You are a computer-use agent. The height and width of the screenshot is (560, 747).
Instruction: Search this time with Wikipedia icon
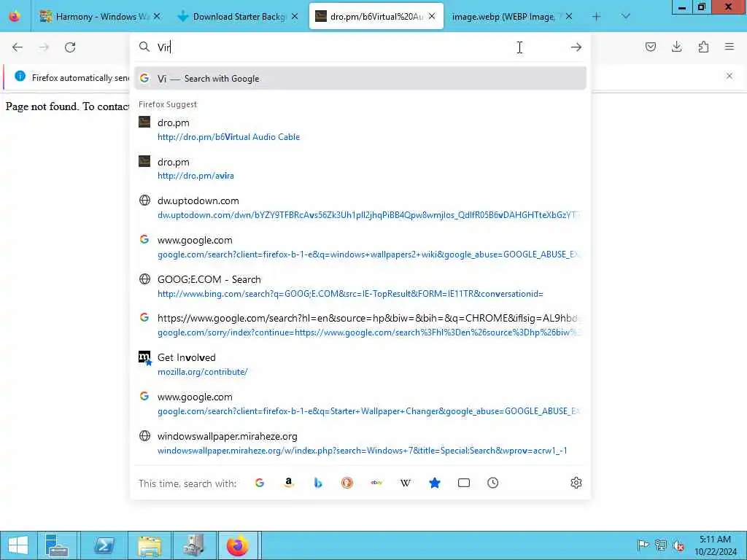(x=406, y=483)
